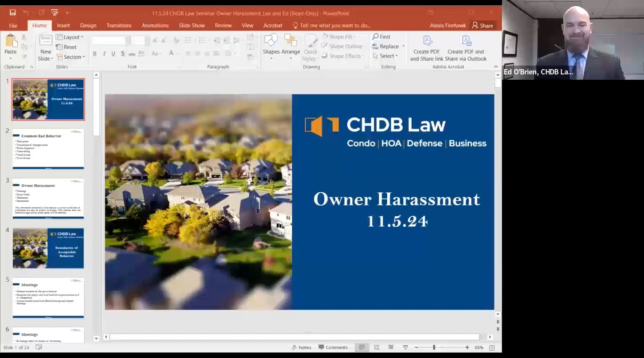Open the Arrange dropdown
Image resolution: width=644 pixels, height=358 pixels.
291,47
